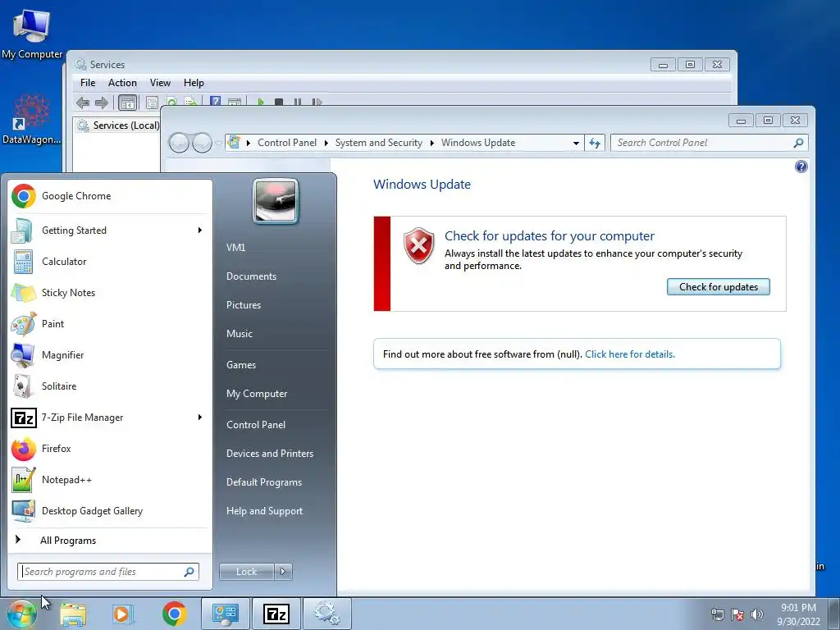This screenshot has height=630, width=840.
Task: Open shutdown options arrow next to Lock
Action: pos(283,572)
